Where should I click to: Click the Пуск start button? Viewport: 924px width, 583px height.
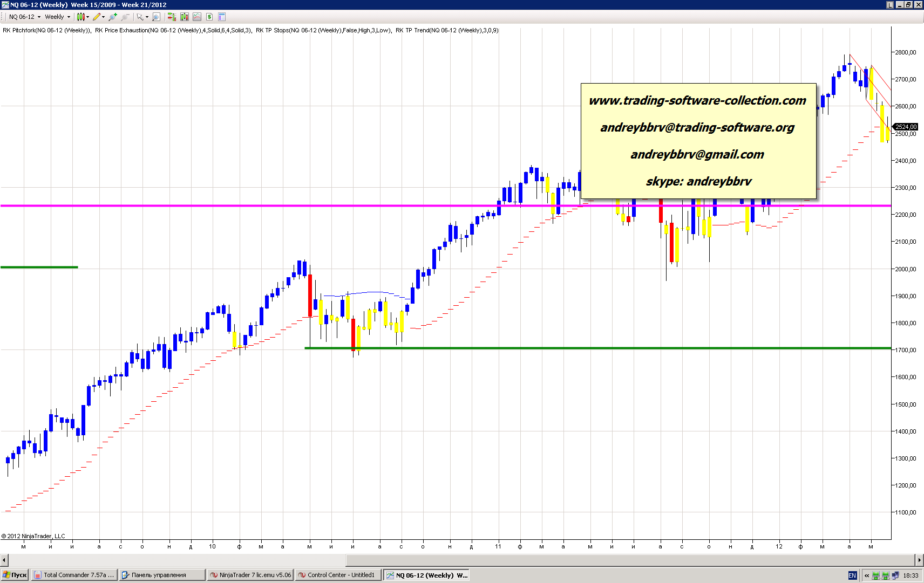click(x=15, y=575)
